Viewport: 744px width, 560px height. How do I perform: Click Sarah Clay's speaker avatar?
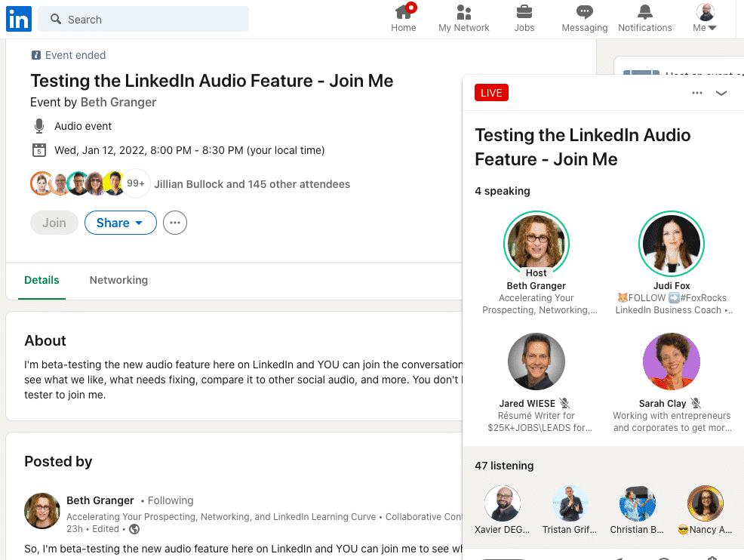[x=670, y=362]
